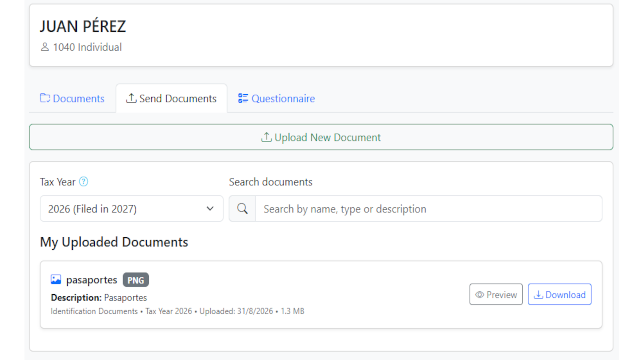Click the PNG badge on pasaportes

136,280
